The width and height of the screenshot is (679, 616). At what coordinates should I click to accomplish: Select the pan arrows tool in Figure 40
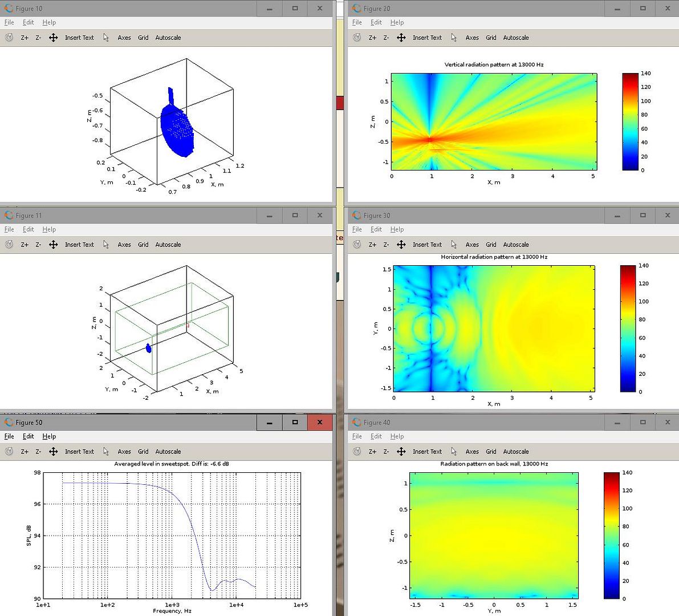click(401, 452)
